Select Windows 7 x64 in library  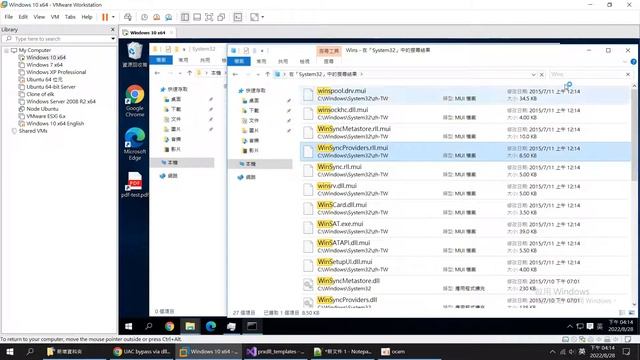(44, 65)
